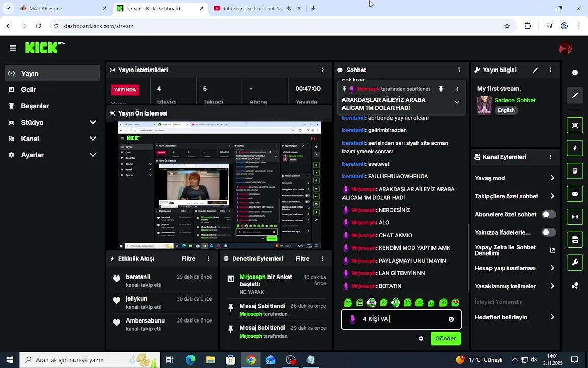
Task: Open Windows Start menu
Action: pyautogui.click(x=9, y=360)
